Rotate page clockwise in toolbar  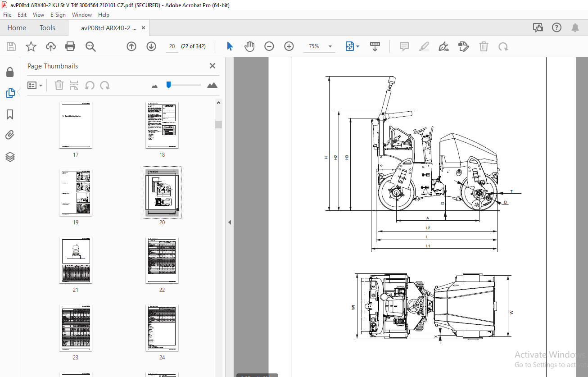click(x=503, y=46)
